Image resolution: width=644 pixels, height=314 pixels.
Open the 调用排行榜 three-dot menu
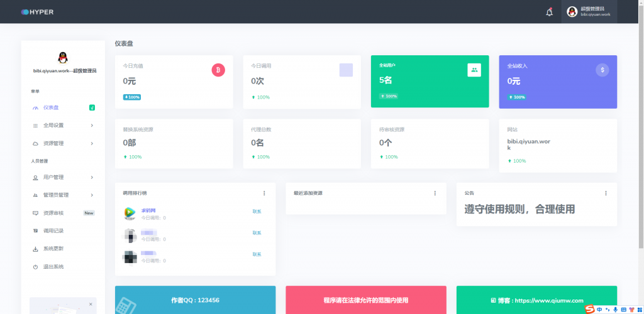264,193
